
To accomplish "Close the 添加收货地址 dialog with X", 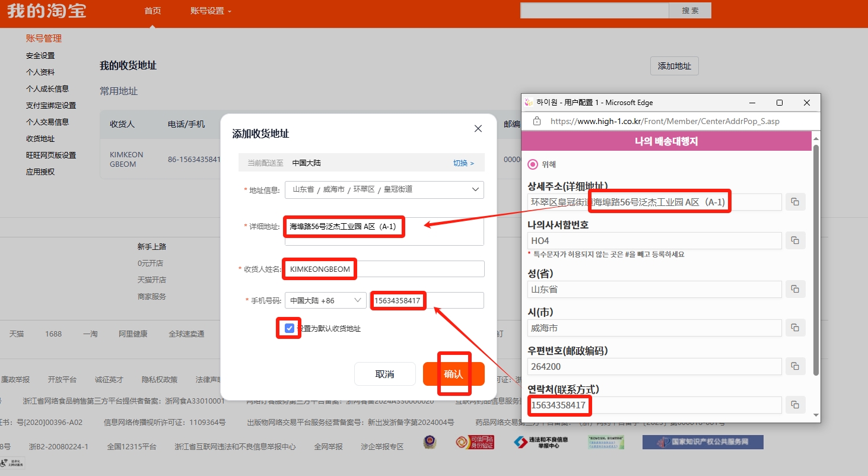I will [x=478, y=129].
